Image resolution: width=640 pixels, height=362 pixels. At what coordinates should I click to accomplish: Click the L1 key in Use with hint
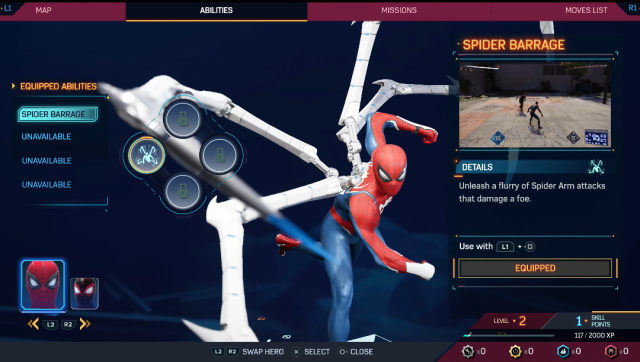(x=505, y=247)
